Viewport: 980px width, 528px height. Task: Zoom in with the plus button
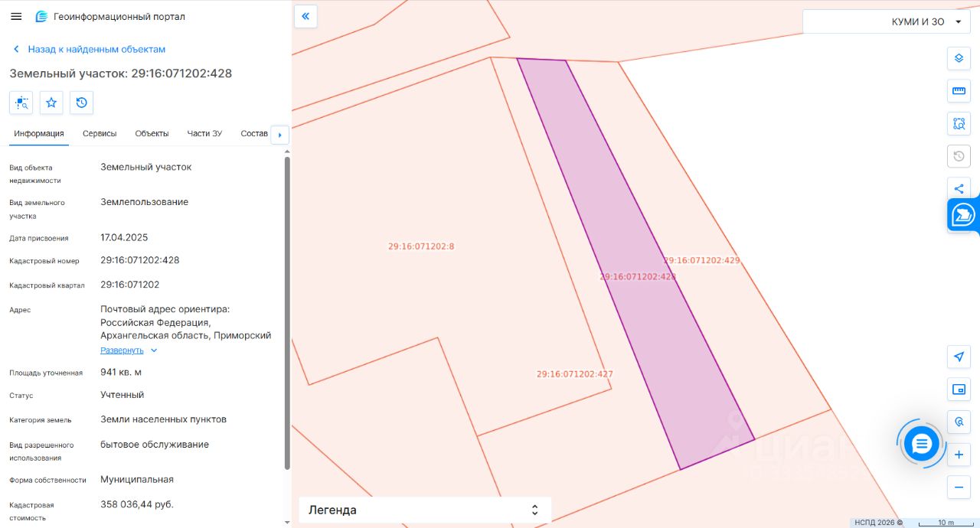959,455
